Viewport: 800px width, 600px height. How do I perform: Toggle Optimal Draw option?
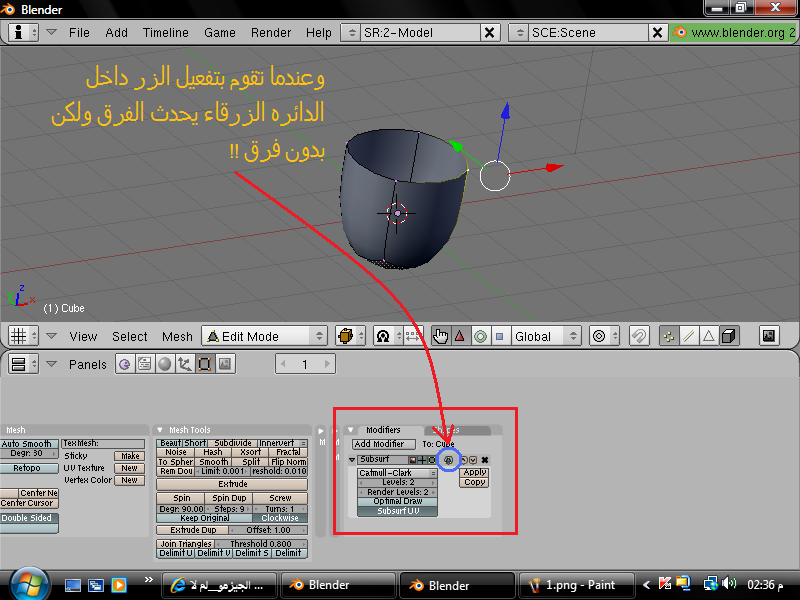click(397, 502)
